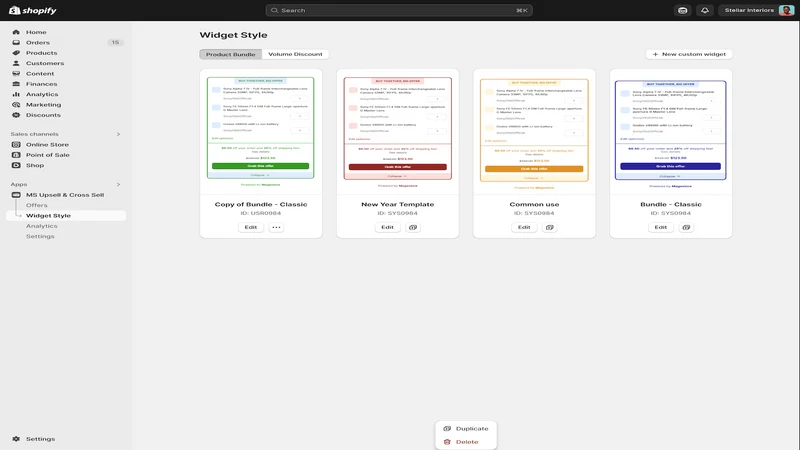Screen dimensions: 800x450
Task: Open the notifications bell
Action: pos(705,10)
